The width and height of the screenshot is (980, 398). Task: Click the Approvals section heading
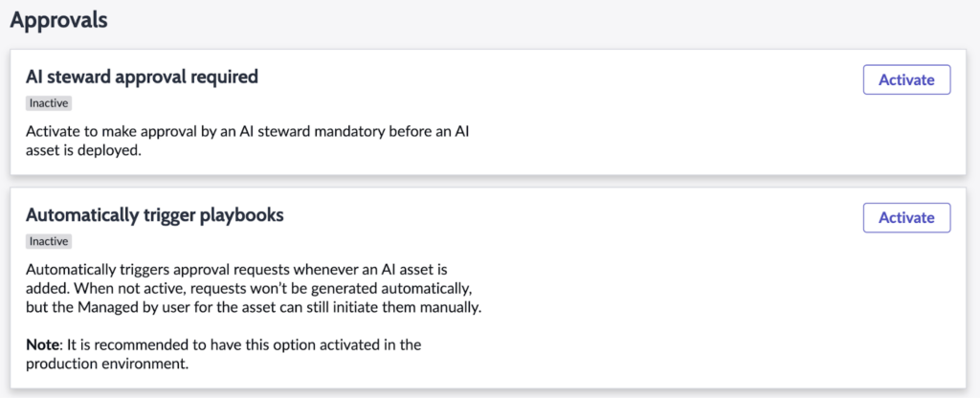tap(59, 18)
